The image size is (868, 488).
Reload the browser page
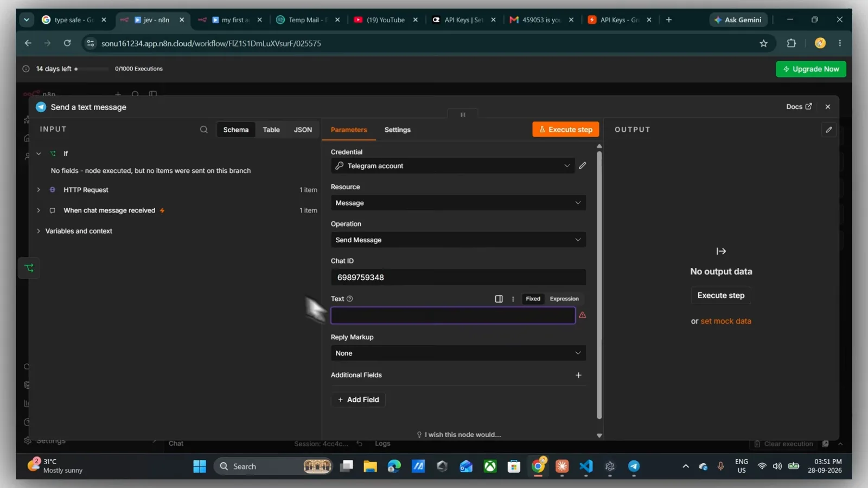pos(67,43)
